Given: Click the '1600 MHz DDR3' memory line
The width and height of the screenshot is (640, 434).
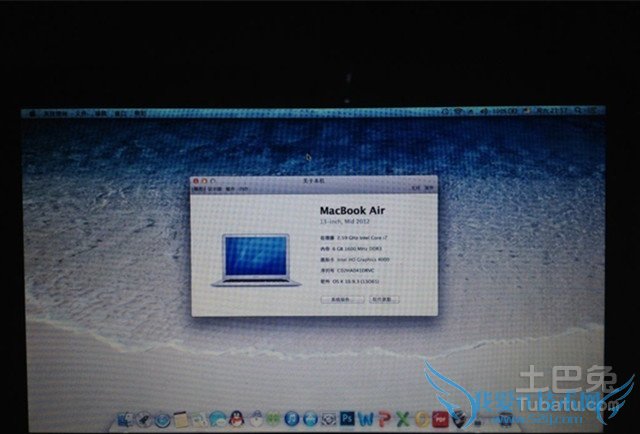Looking at the screenshot, I should (351, 249).
